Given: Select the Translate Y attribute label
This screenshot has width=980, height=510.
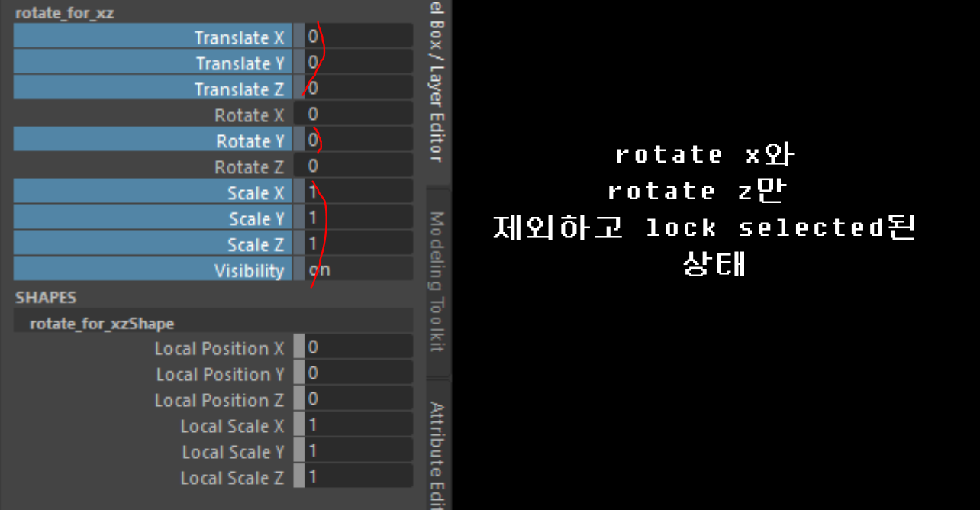Looking at the screenshot, I should pyautogui.click(x=240, y=63).
